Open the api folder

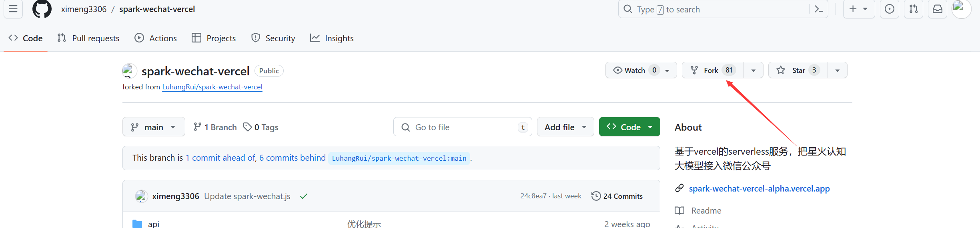(x=154, y=224)
